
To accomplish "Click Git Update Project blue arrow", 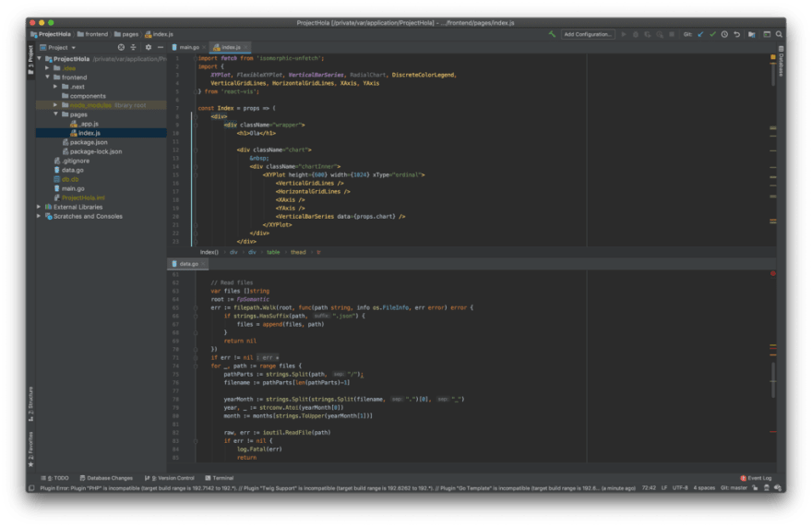I will point(700,34).
